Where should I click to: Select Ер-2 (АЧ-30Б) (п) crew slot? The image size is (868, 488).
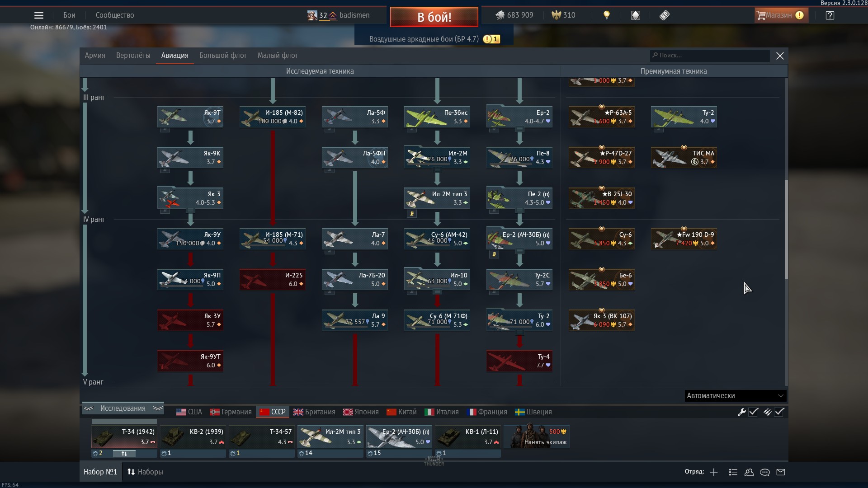coord(399,436)
